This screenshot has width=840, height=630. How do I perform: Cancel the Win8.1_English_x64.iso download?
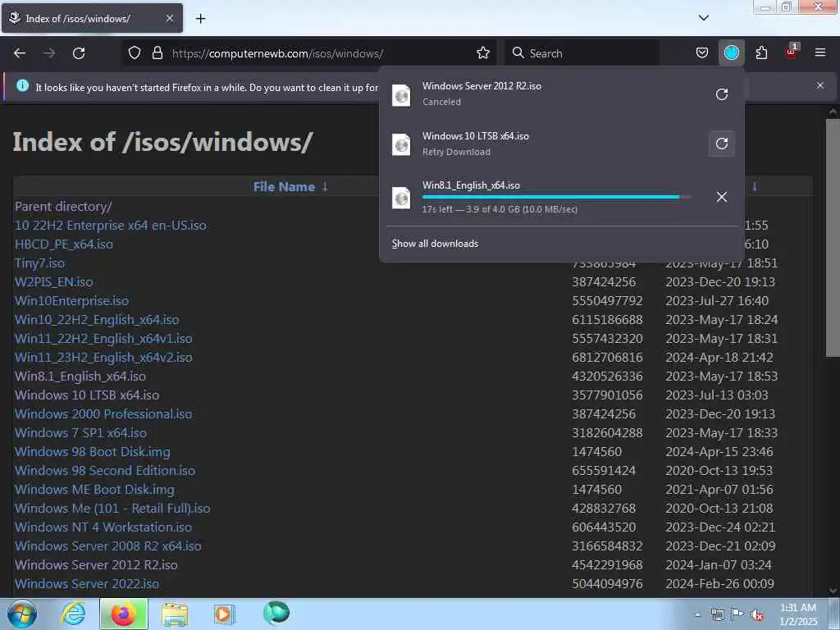pyautogui.click(x=722, y=197)
